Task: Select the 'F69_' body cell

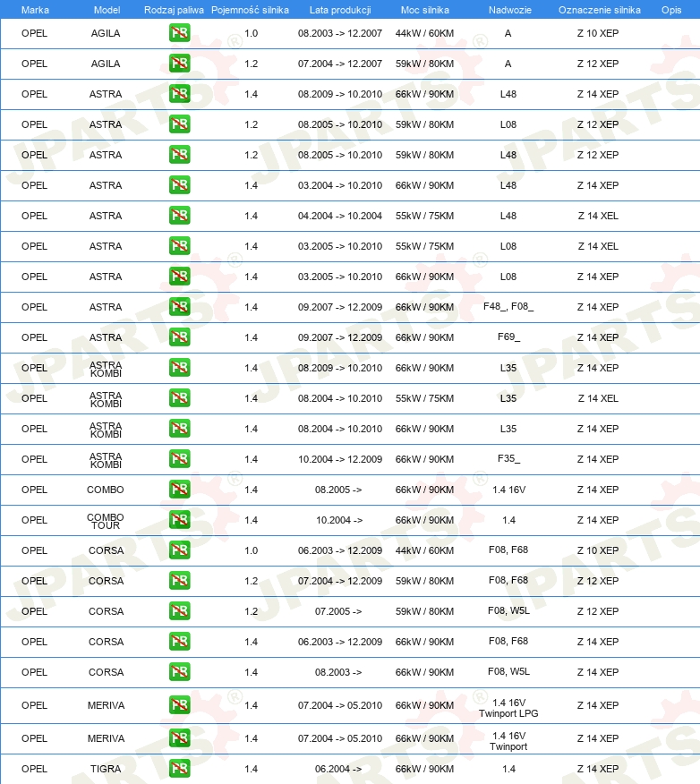Action: click(x=508, y=337)
